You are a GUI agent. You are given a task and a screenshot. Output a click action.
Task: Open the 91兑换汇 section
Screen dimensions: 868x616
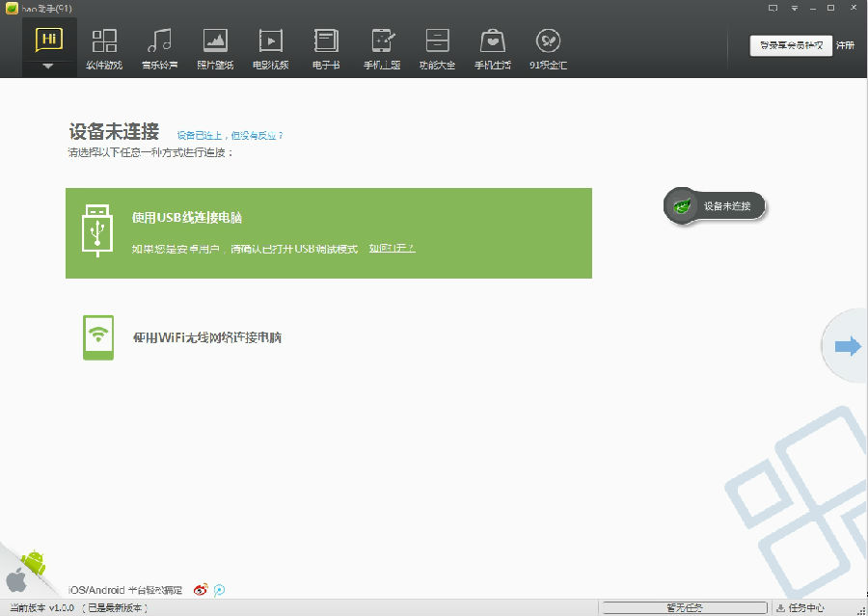(549, 46)
